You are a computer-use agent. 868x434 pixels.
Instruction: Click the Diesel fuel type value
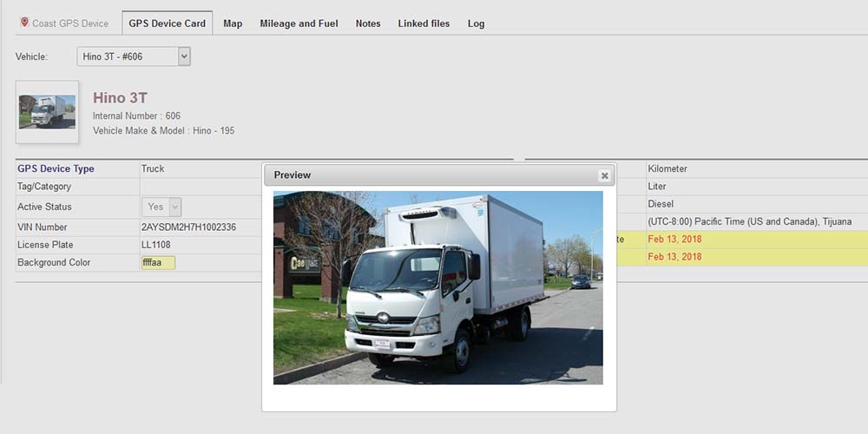[661, 204]
